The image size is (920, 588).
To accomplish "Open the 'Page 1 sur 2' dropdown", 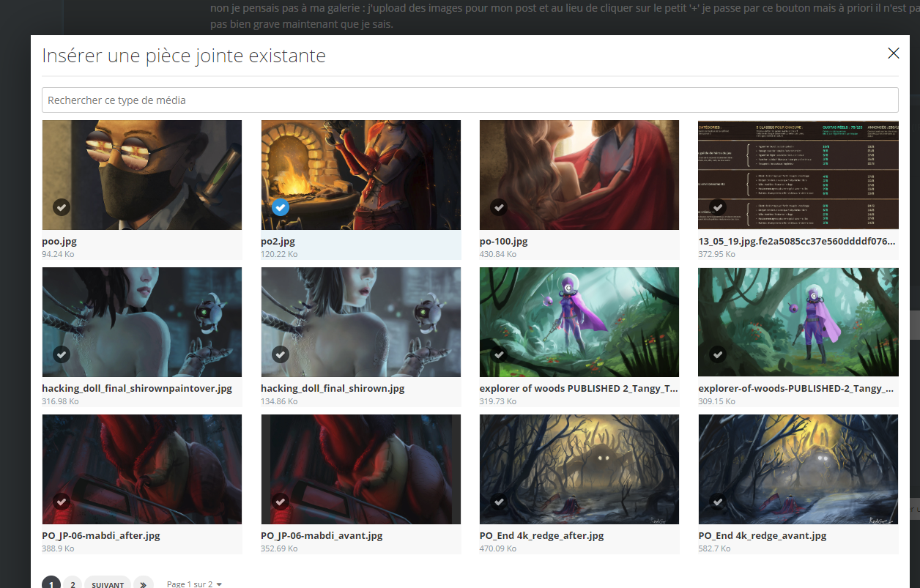I will pos(194,584).
